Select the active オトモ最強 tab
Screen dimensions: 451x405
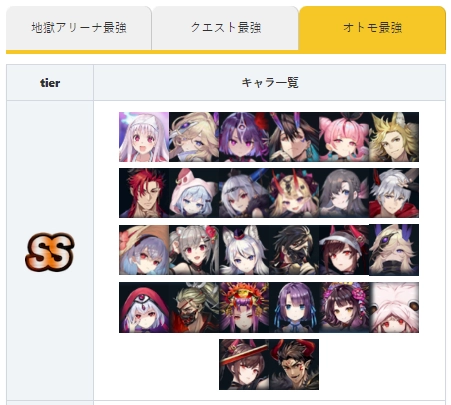(372, 28)
